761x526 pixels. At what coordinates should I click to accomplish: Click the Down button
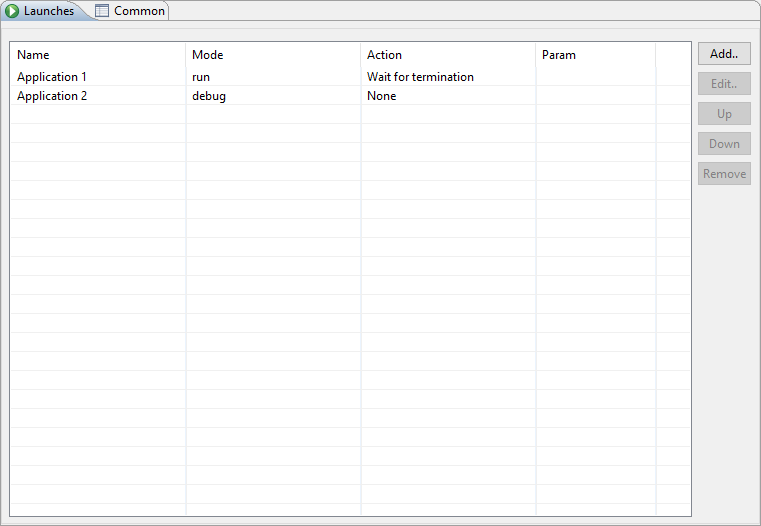point(724,144)
